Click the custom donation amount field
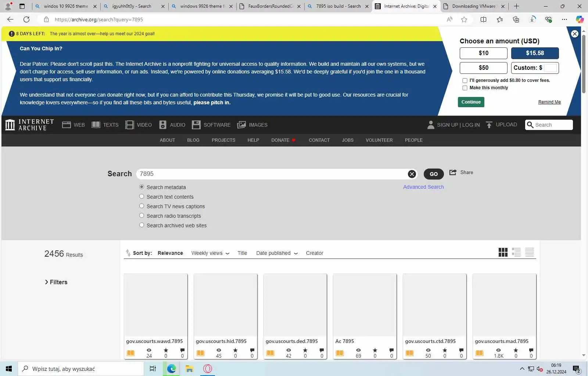Screen dimensions: 588x376 click(551, 68)
